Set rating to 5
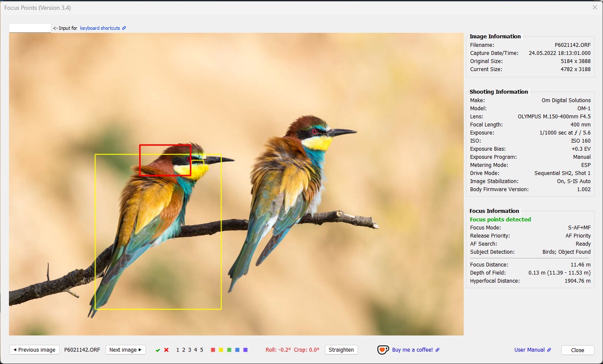Image resolution: width=603 pixels, height=364 pixels. [202, 350]
